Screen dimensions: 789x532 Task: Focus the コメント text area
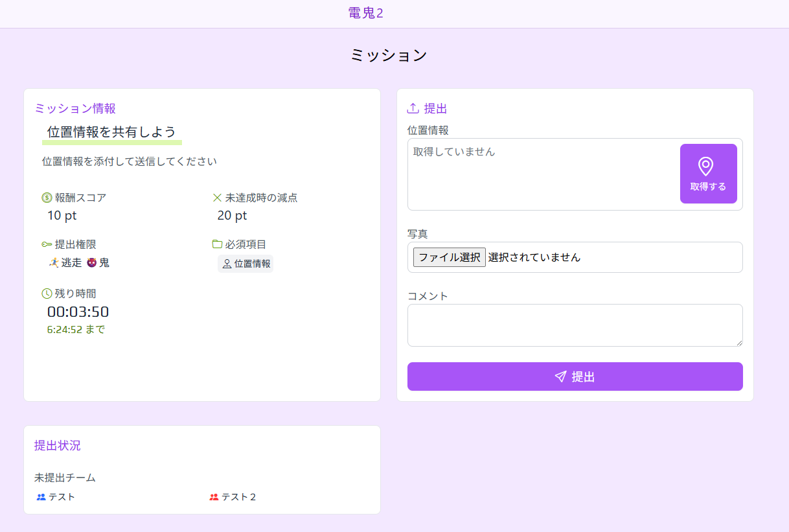(575, 325)
